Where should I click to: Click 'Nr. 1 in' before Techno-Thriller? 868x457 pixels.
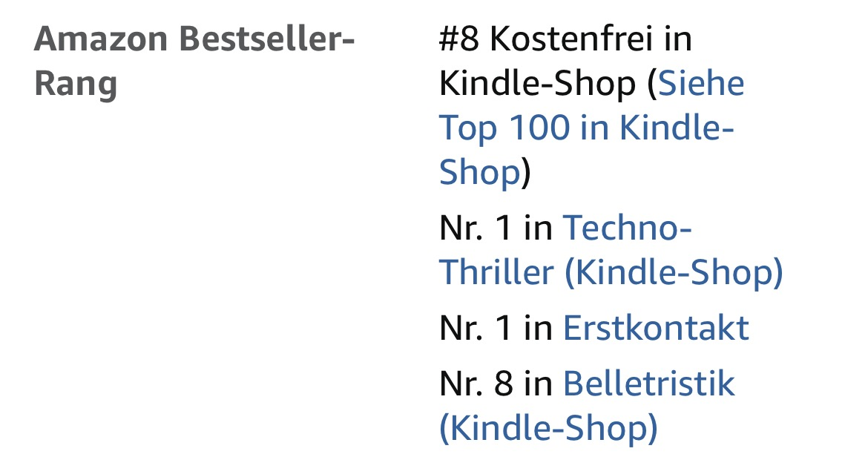coord(496,228)
